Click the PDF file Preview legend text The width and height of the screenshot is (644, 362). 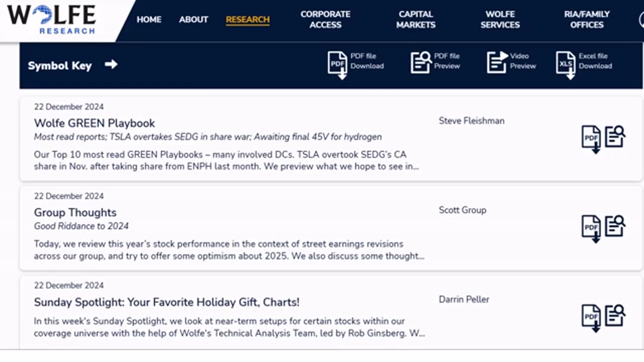[447, 61]
